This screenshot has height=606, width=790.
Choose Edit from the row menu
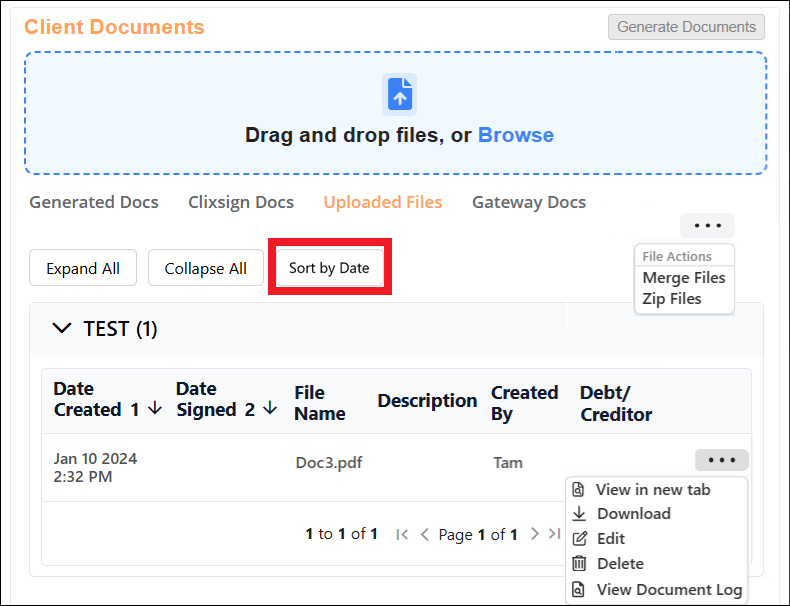point(611,538)
